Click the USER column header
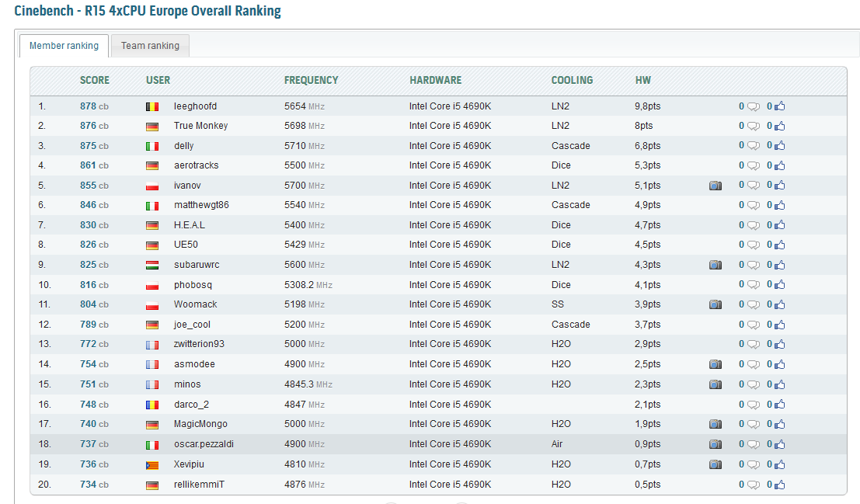The image size is (860, 504). (x=158, y=80)
